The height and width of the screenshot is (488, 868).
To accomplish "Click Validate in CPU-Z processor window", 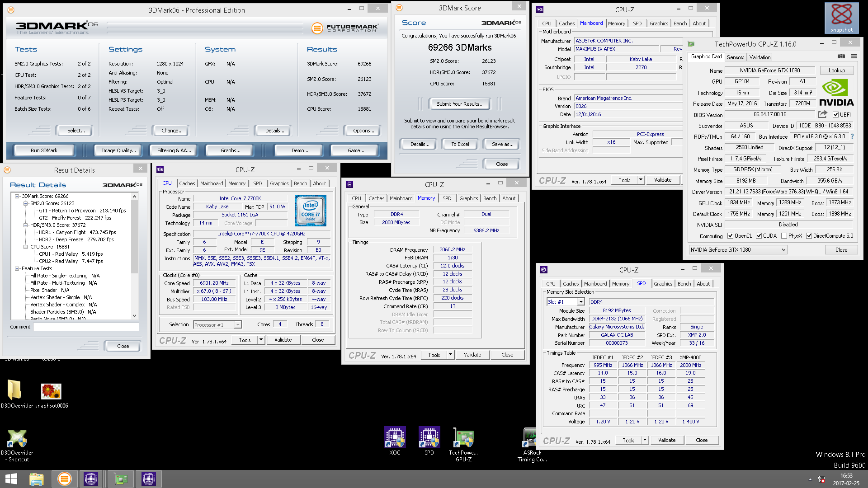I will point(283,340).
